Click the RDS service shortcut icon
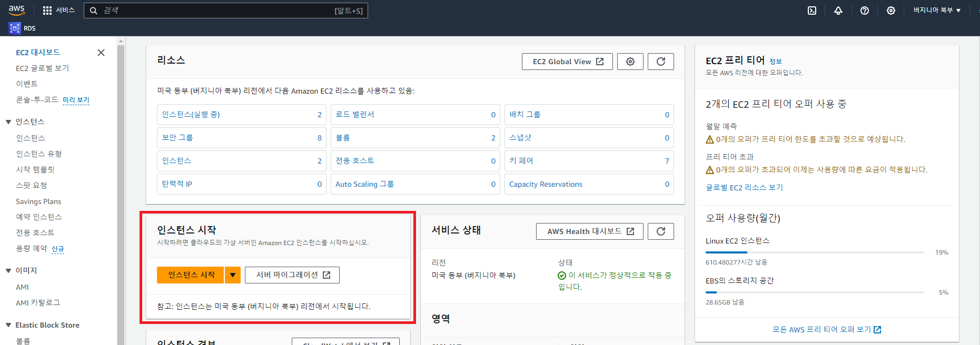The height and width of the screenshot is (345, 980). 15,28
